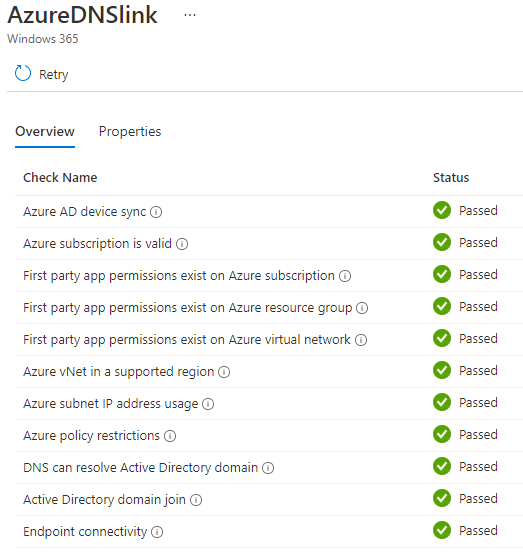Select the Overview tab
Viewport: 523px width, 560px height.
pyautogui.click(x=45, y=131)
